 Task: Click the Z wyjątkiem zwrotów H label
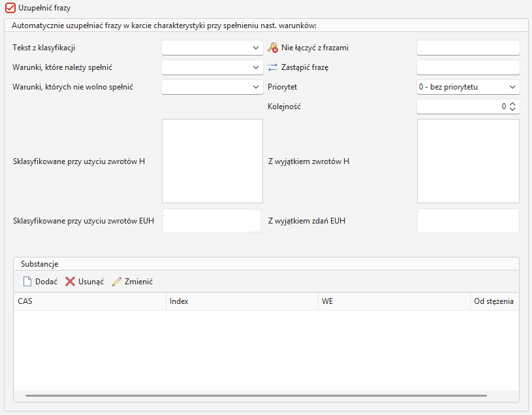click(x=309, y=161)
